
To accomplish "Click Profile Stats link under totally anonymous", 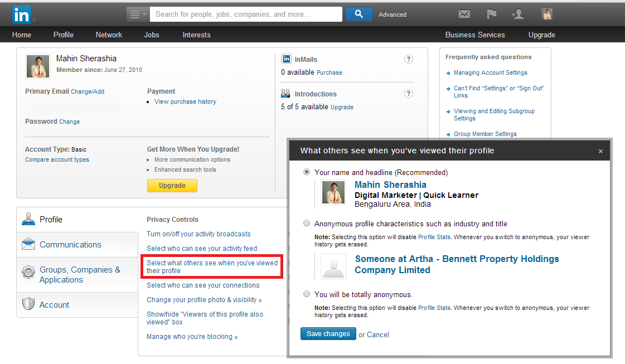I will tap(434, 308).
